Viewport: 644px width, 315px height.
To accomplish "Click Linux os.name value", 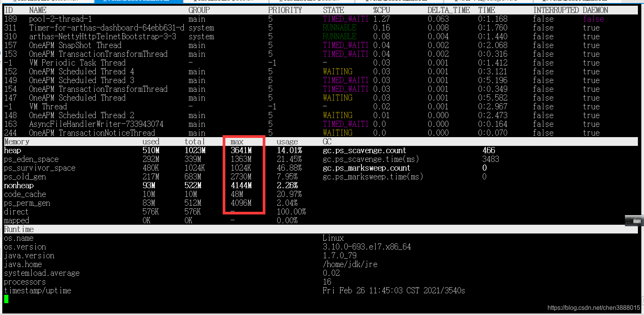I will (333, 238).
